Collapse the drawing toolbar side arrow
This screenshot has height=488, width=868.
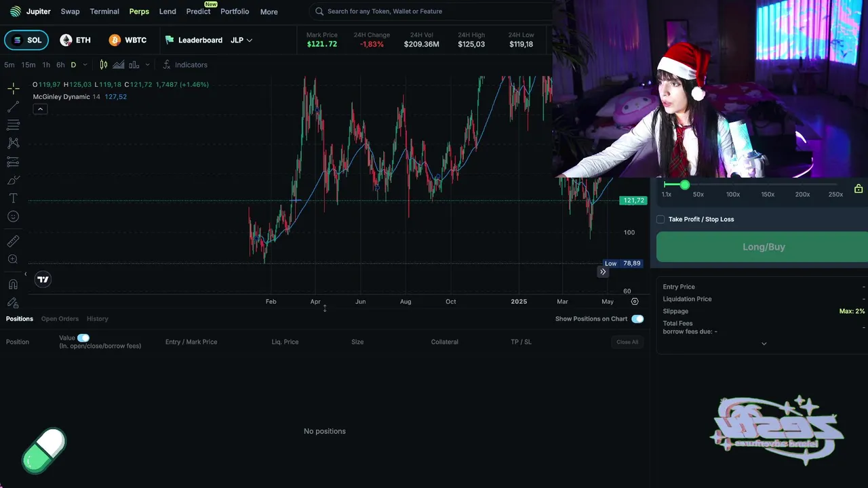[26, 274]
